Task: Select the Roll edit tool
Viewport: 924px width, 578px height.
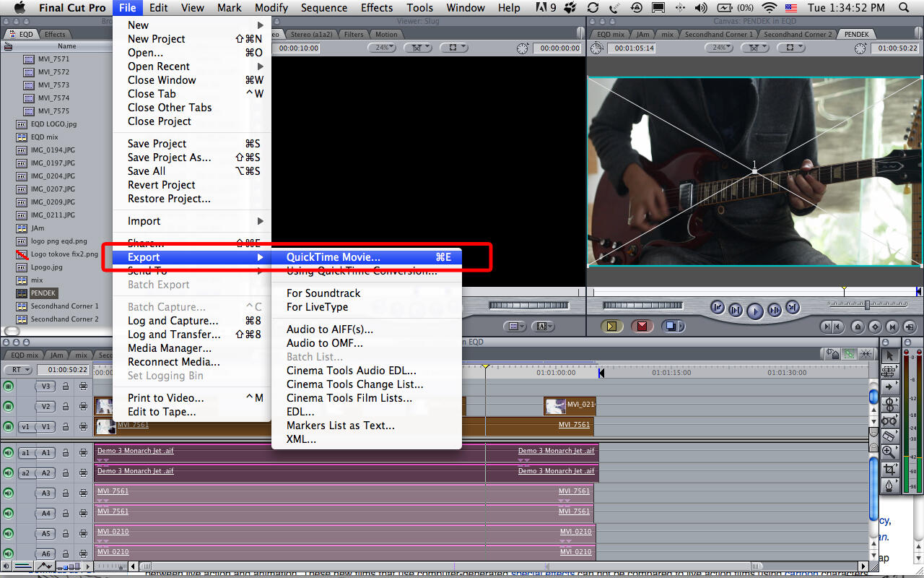Action: (x=889, y=403)
